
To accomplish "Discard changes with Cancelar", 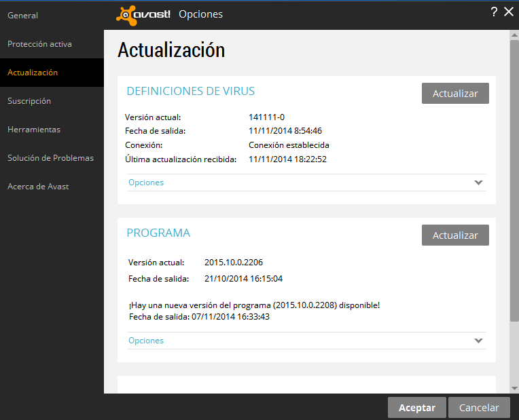I will point(479,407).
